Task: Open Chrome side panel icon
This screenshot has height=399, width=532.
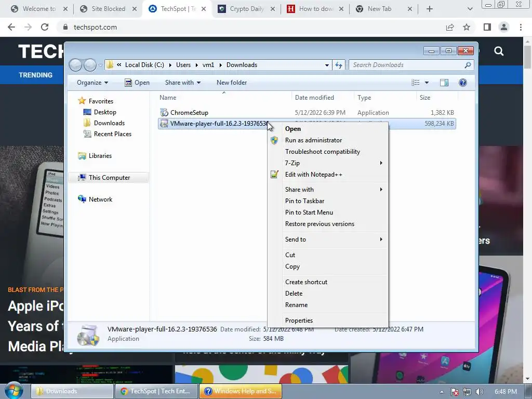Action: pyautogui.click(x=487, y=27)
